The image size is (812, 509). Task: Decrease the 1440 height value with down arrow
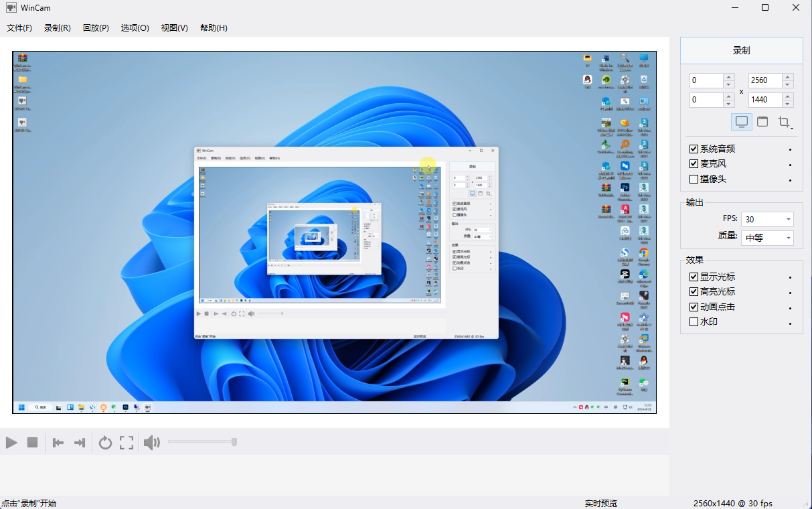point(788,104)
